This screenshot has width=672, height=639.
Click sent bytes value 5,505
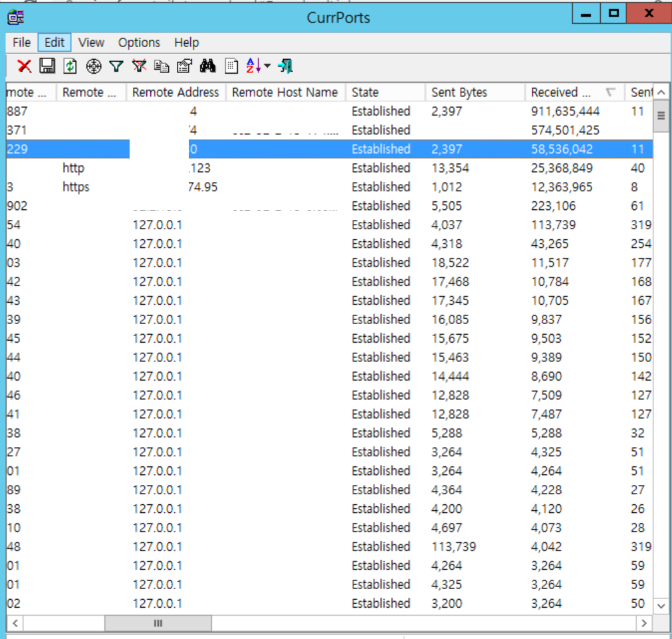coord(447,206)
